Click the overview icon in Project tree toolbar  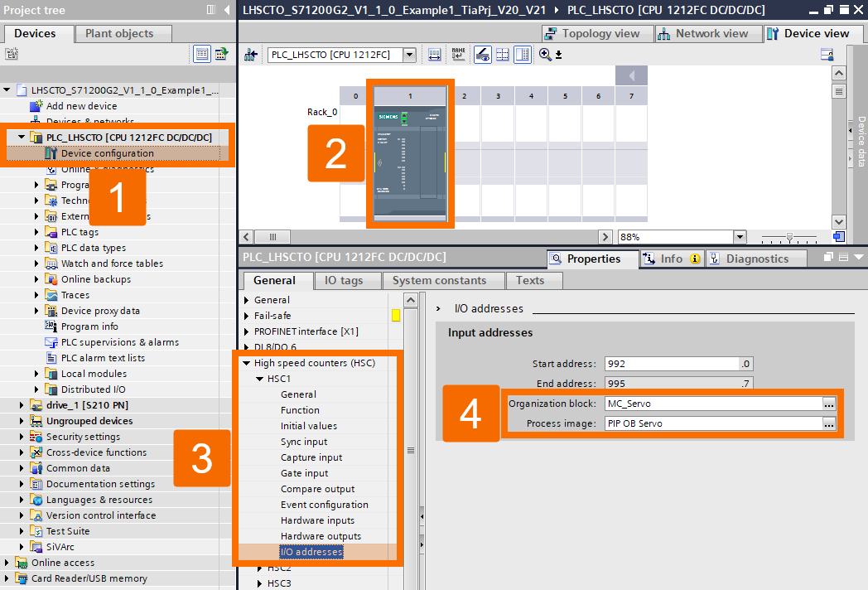pos(222,54)
